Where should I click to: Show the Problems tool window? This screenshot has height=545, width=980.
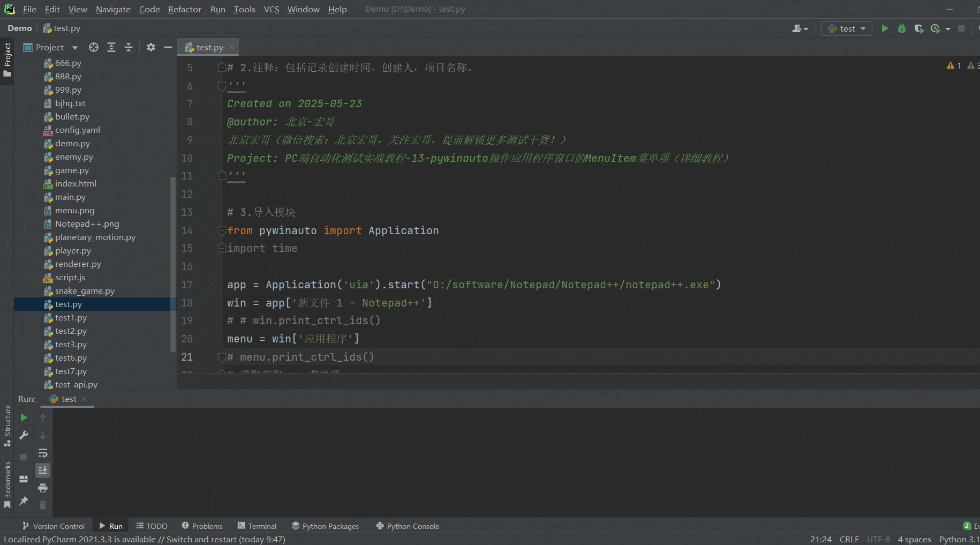pos(202,526)
